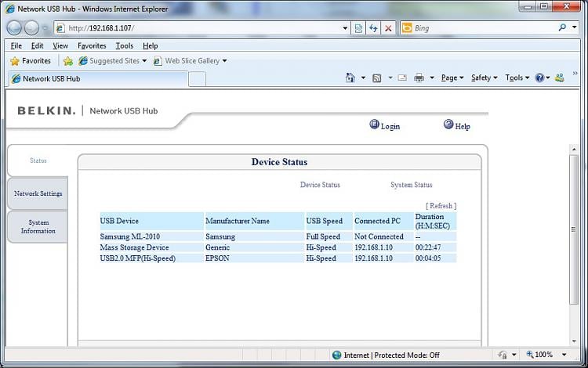Click the 100% zoom level button
This screenshot has width=588, height=368.
pyautogui.click(x=539, y=355)
